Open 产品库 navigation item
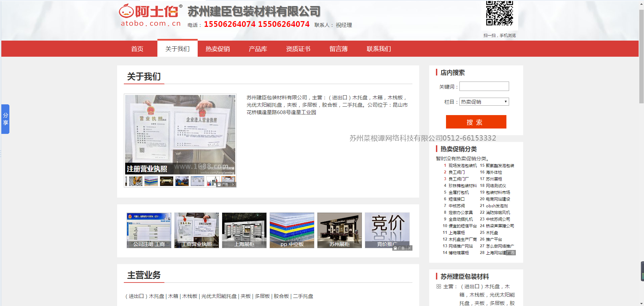 258,49
